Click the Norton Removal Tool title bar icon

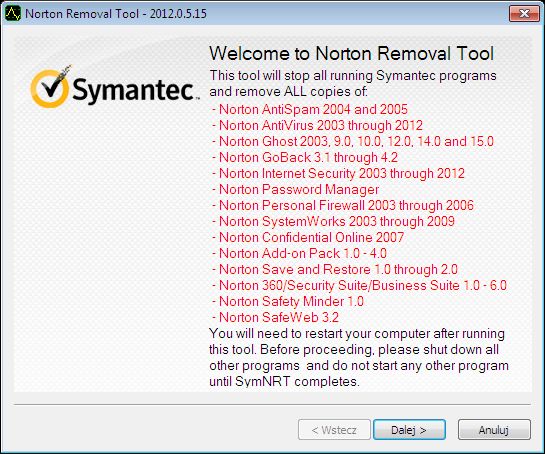(x=13, y=14)
